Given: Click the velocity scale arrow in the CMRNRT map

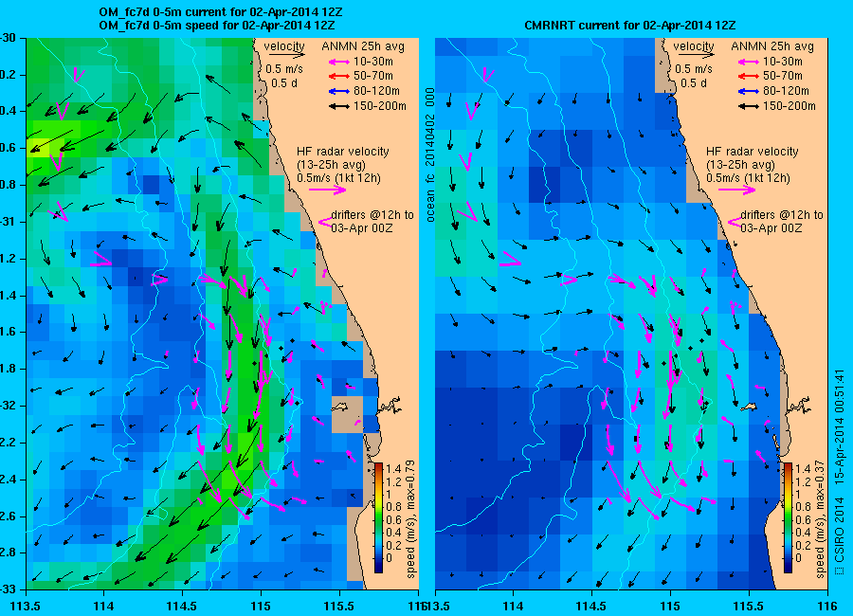Looking at the screenshot, I should (697, 55).
